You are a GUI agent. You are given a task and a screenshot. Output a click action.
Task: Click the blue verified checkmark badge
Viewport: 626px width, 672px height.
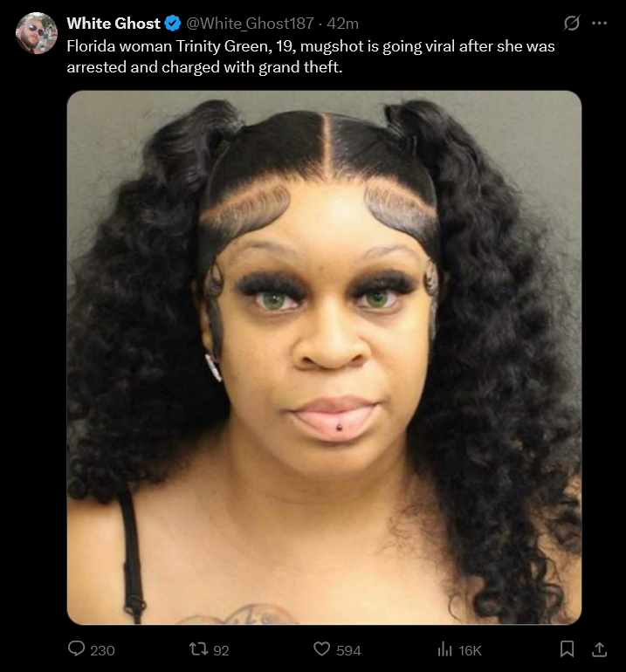tap(172, 24)
